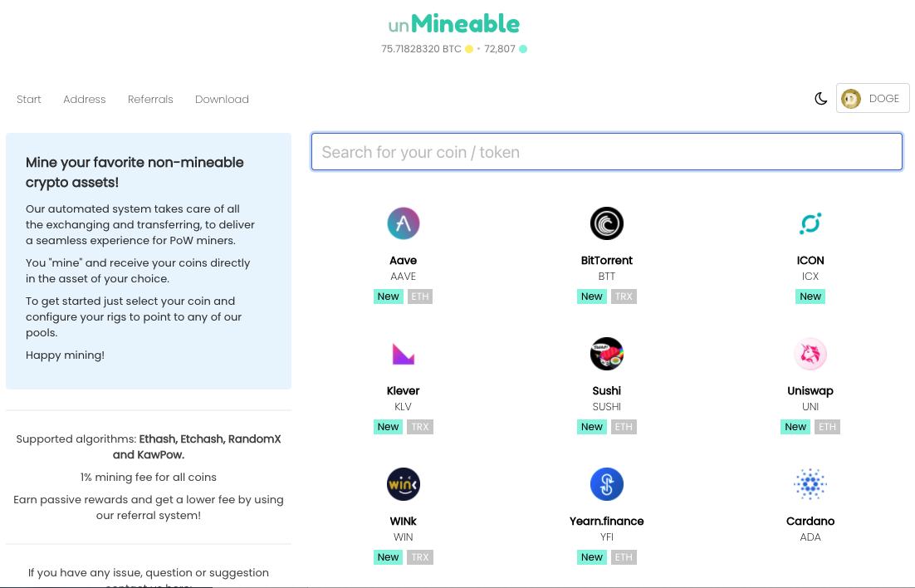Screen dimensions: 915x588
Task: Select the Klever KLV icon
Action: coord(404,354)
